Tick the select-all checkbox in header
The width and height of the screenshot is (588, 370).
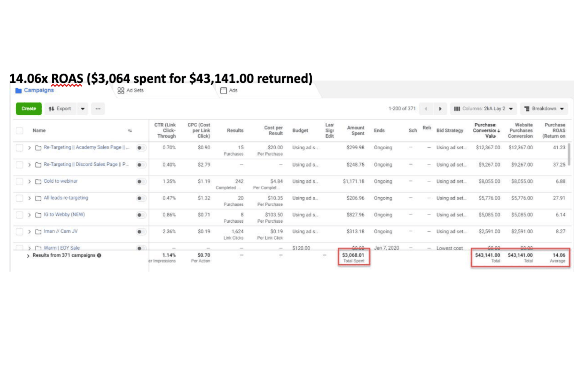pos(20,131)
